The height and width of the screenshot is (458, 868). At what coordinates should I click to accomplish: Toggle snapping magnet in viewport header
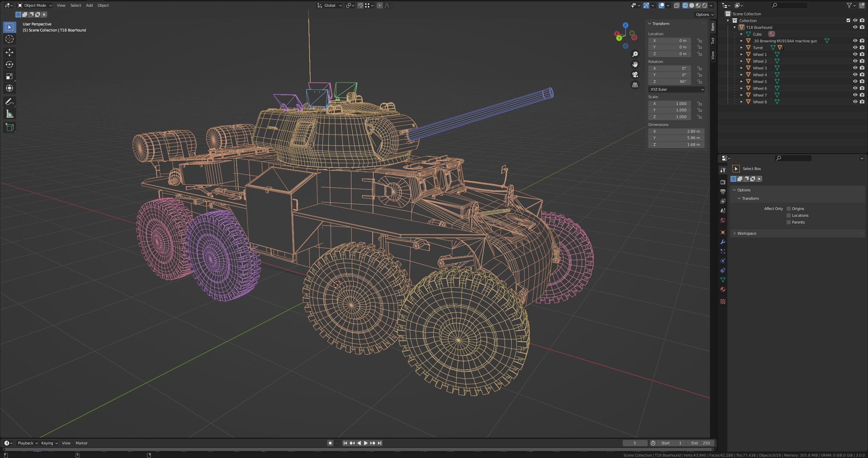click(x=360, y=5)
